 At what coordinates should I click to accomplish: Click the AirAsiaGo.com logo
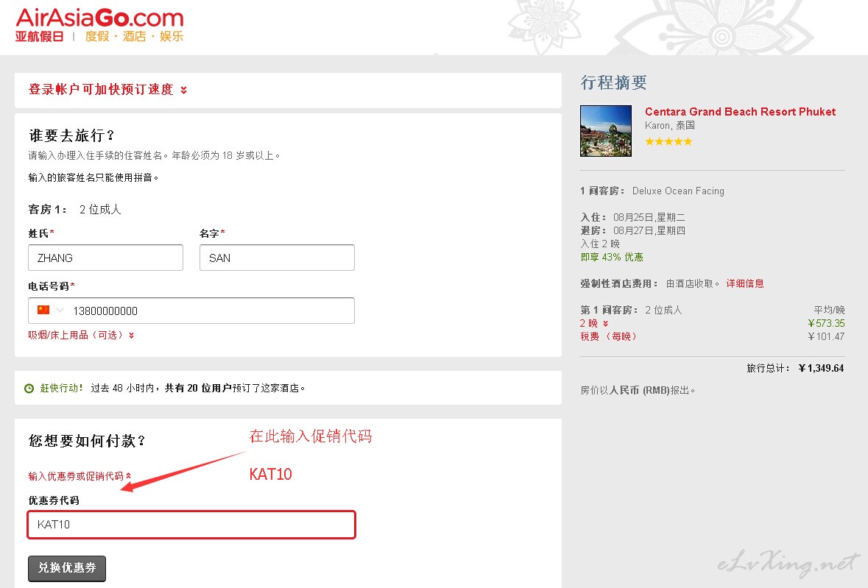(99, 25)
